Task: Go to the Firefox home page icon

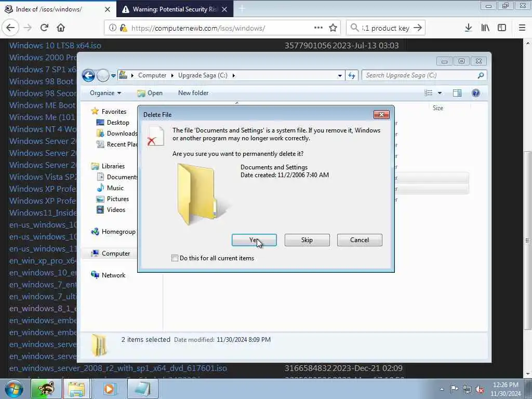Action: click(61, 28)
